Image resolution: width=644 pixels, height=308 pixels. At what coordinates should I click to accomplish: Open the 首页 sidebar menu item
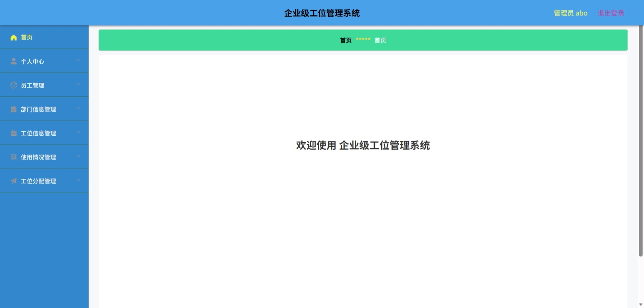(44, 37)
